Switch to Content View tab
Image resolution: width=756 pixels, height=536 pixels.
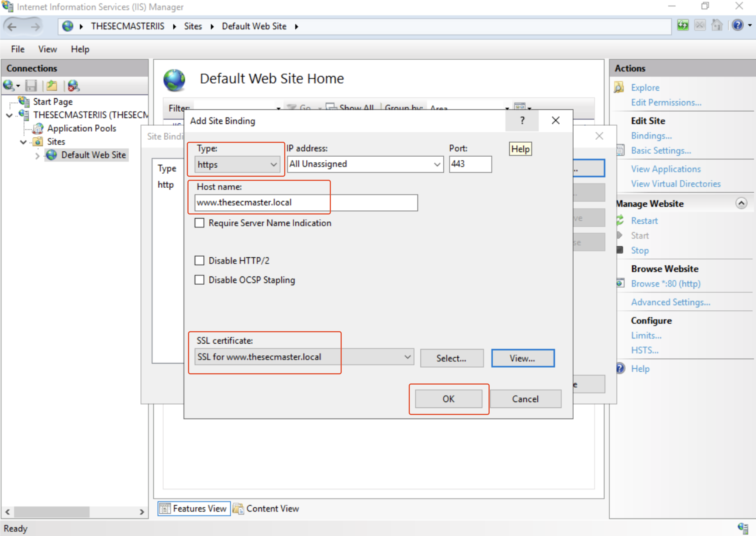[266, 509]
